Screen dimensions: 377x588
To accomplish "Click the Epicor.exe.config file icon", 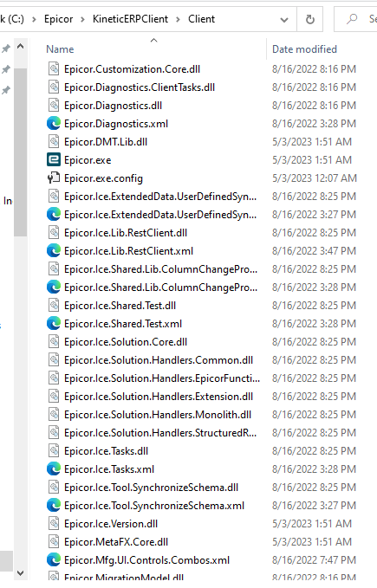I will [54, 178].
